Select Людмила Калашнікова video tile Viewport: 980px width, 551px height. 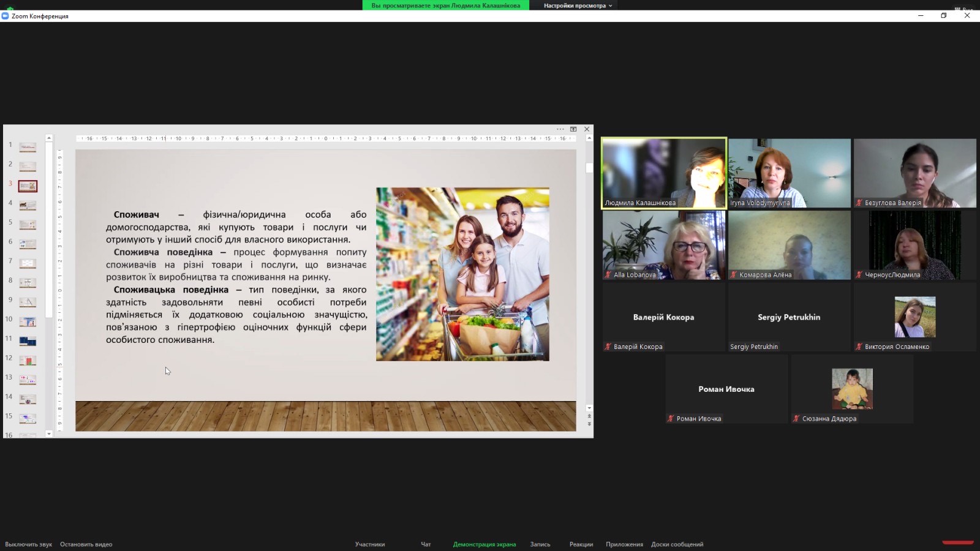click(x=664, y=173)
